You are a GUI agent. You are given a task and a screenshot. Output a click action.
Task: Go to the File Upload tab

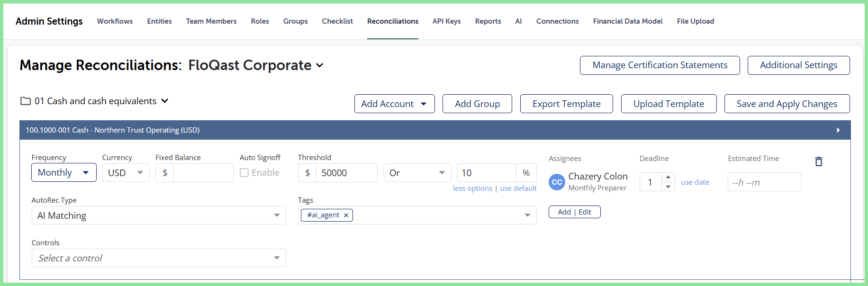coord(695,21)
